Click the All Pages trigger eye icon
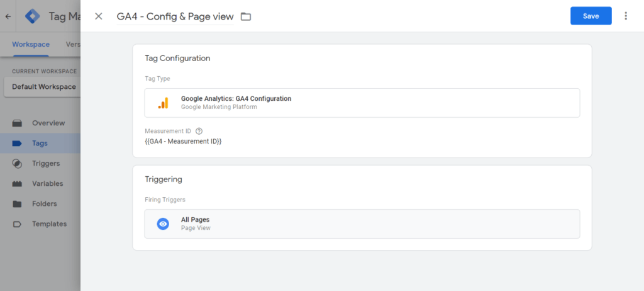Viewport: 644px width, 291px height. 163,224
